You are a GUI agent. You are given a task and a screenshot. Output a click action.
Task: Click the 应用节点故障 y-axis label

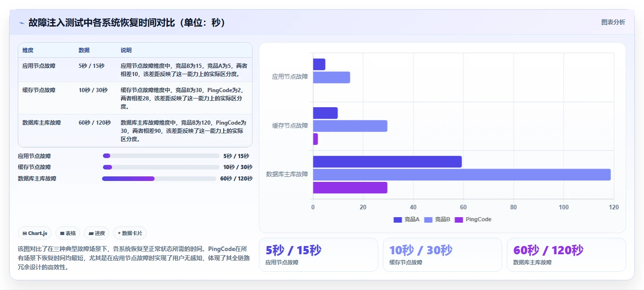(x=290, y=77)
